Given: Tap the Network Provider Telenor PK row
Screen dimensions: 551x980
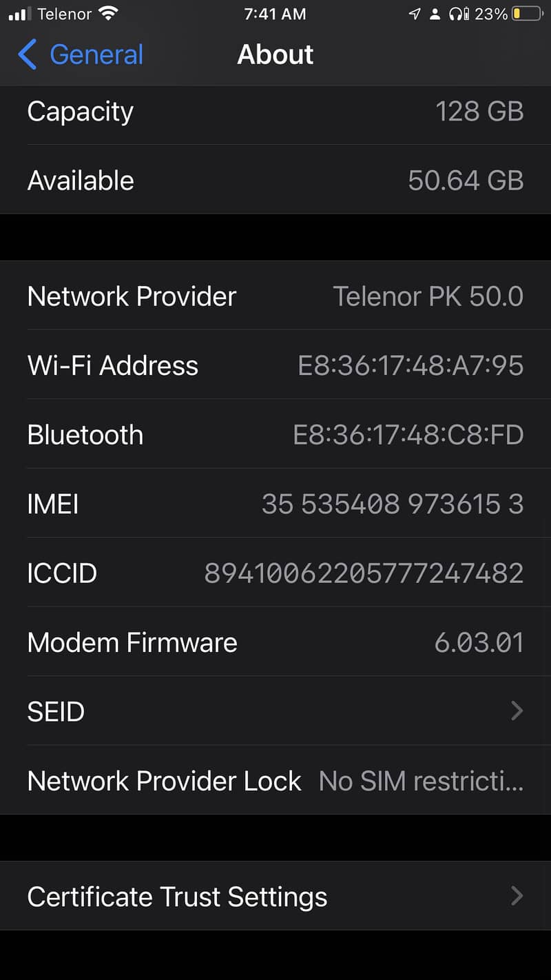Looking at the screenshot, I should pyautogui.click(x=275, y=296).
